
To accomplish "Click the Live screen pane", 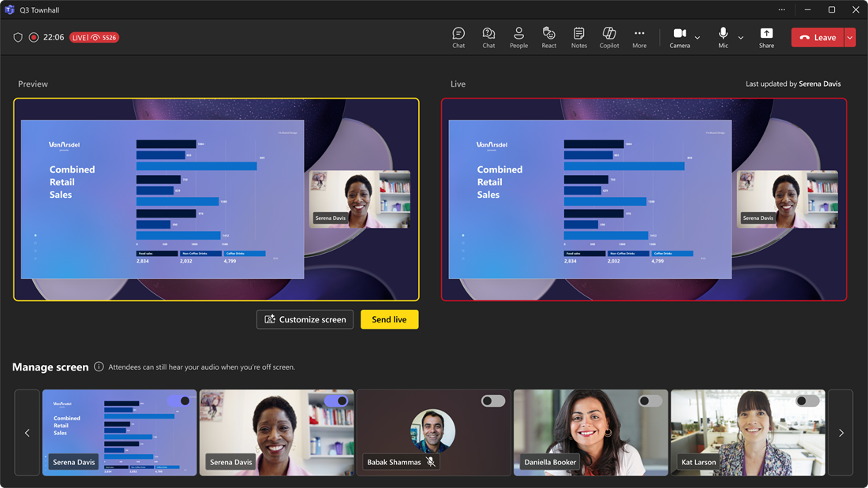I will click(644, 199).
